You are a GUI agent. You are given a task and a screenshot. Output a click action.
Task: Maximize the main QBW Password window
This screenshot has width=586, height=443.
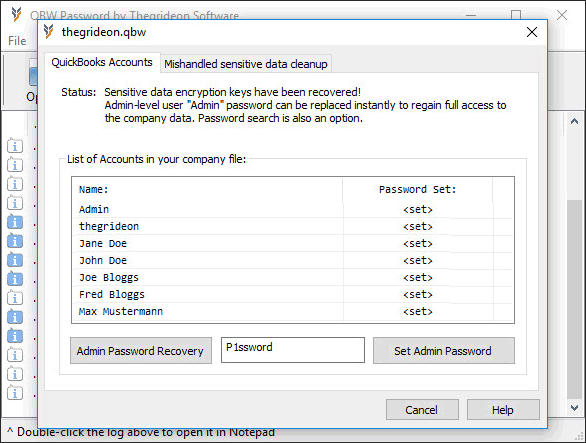516,15
